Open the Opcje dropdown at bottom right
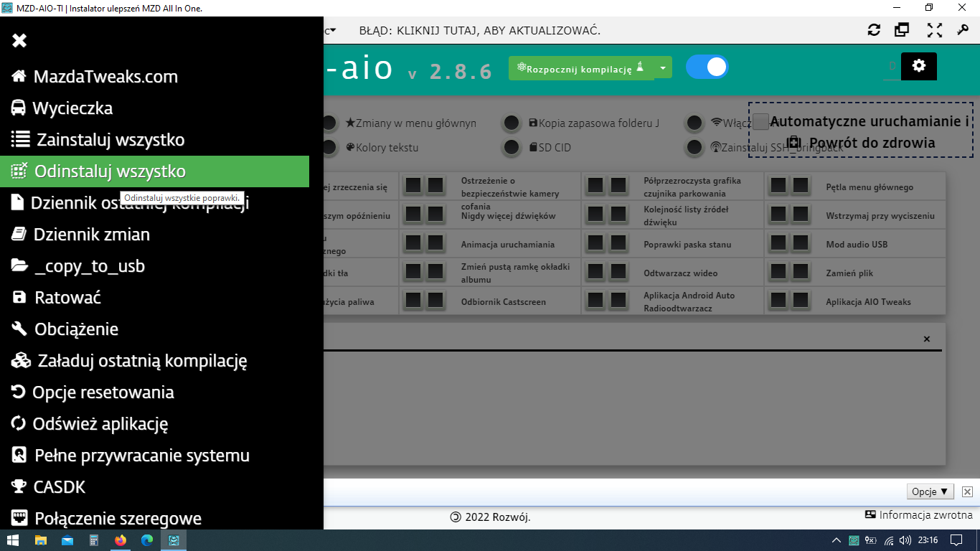 (930, 491)
